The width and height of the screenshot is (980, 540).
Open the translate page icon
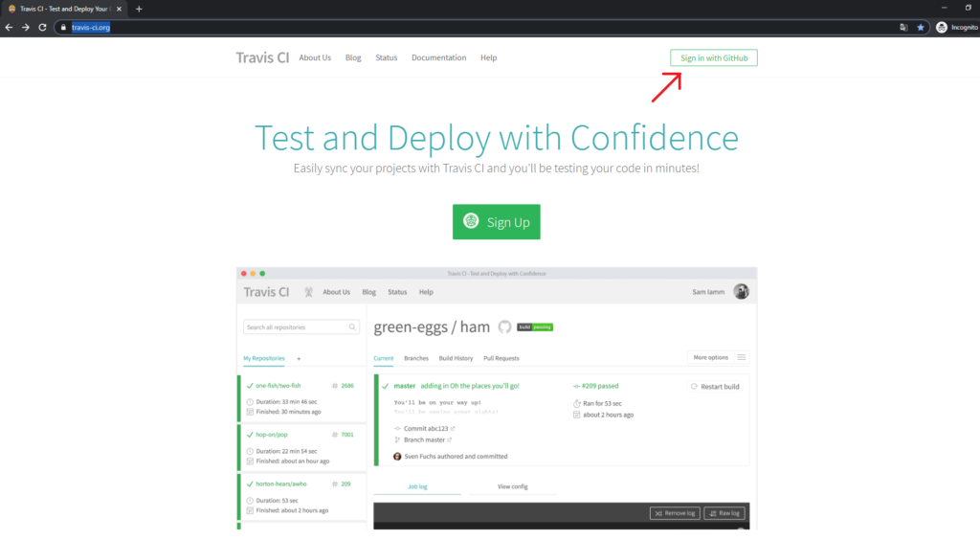tap(903, 28)
